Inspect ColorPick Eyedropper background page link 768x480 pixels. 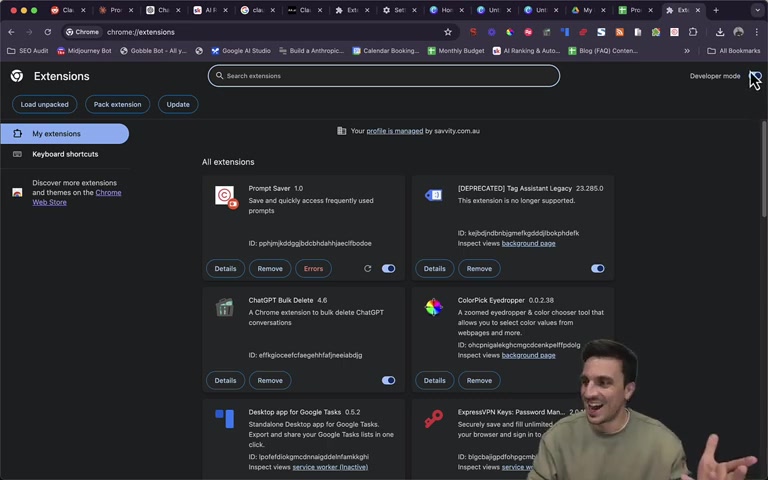tap(528, 355)
